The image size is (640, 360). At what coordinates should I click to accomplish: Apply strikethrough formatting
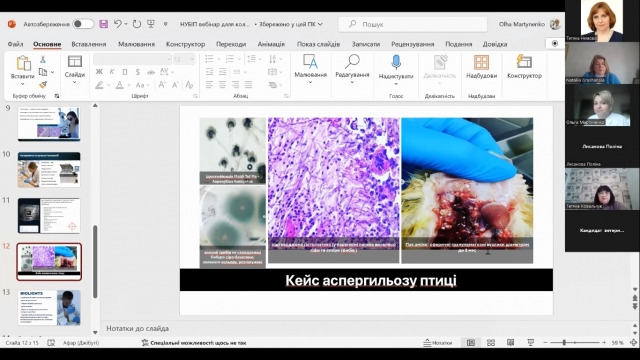(151, 72)
